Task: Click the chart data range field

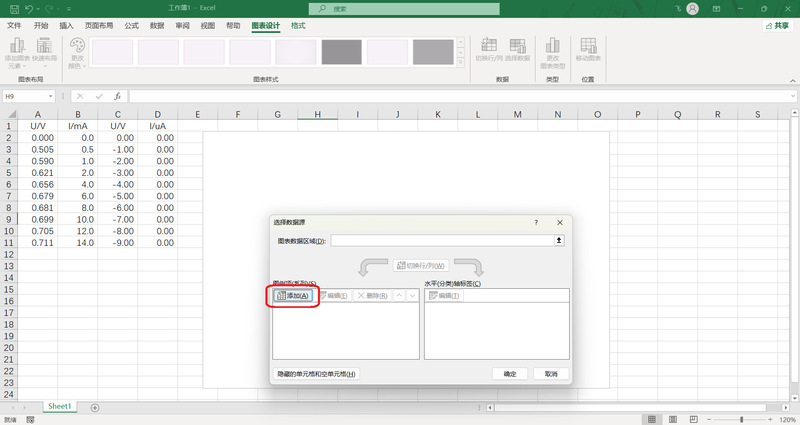Action: click(x=442, y=240)
